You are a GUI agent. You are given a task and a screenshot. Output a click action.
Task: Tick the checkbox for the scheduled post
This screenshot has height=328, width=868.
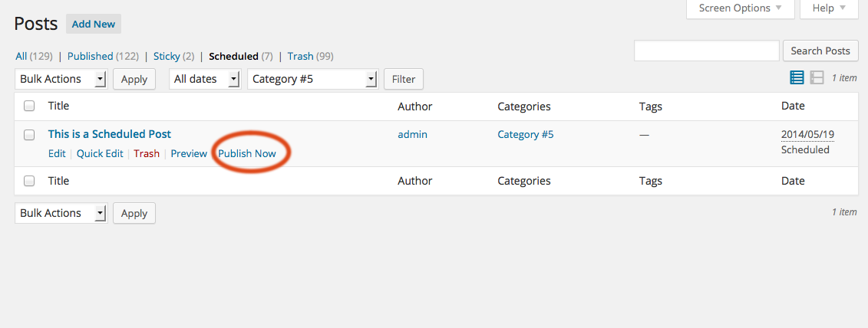click(x=29, y=134)
